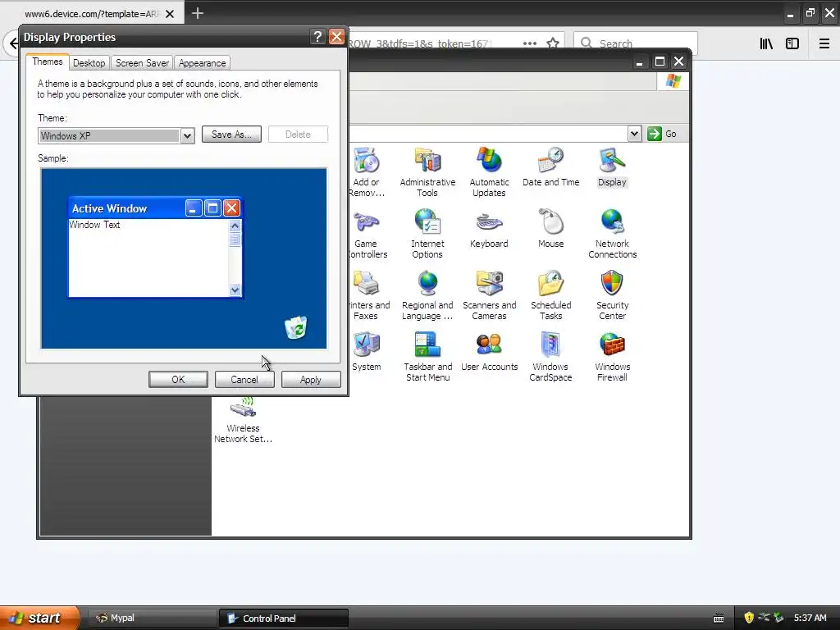The width and height of the screenshot is (840, 630).
Task: Open the browser library icon
Action: [x=766, y=43]
